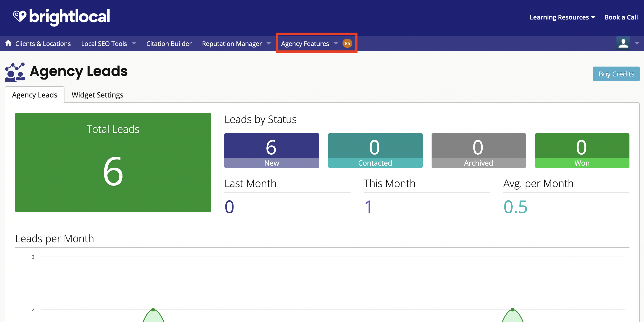This screenshot has width=644, height=322.
Task: Switch to the Agency Leads tab
Action: pos(35,95)
